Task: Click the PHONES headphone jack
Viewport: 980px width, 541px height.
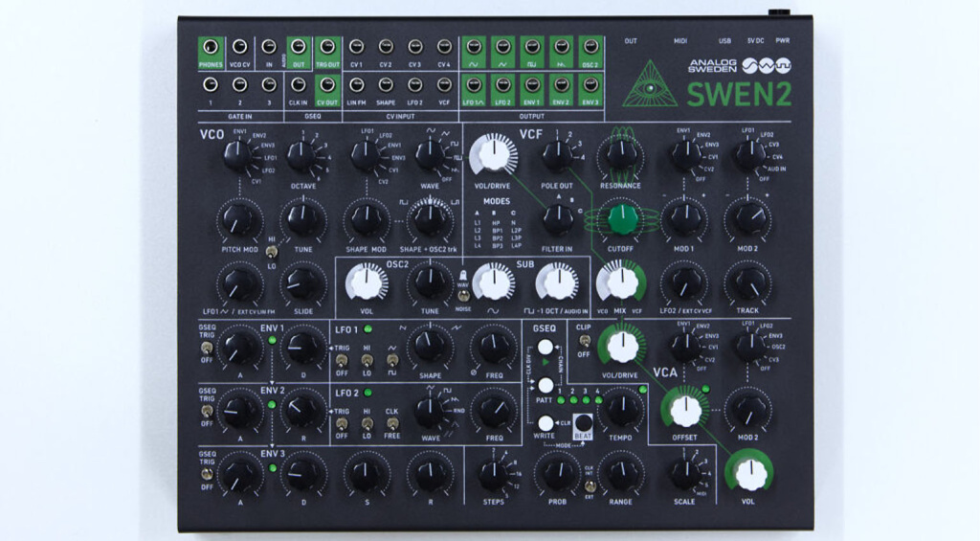Action: pyautogui.click(x=211, y=48)
